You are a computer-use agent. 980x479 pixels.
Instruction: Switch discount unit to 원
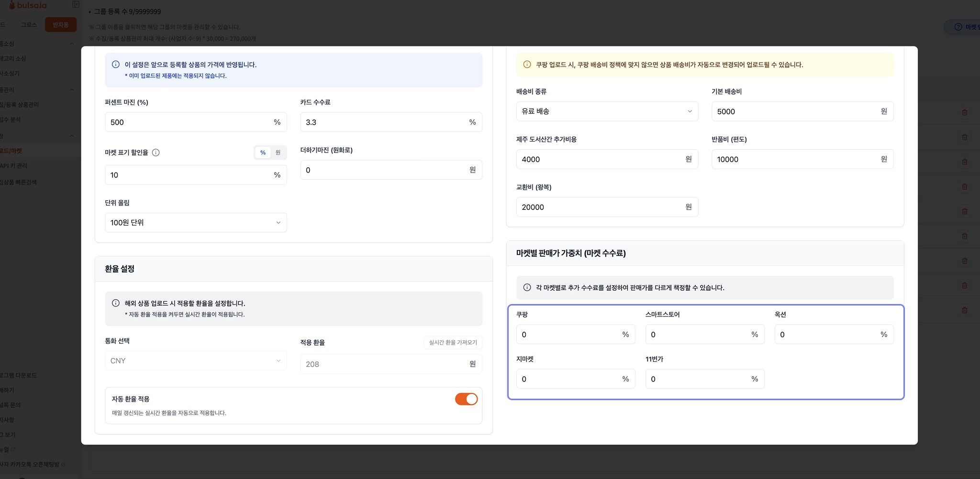click(x=278, y=152)
